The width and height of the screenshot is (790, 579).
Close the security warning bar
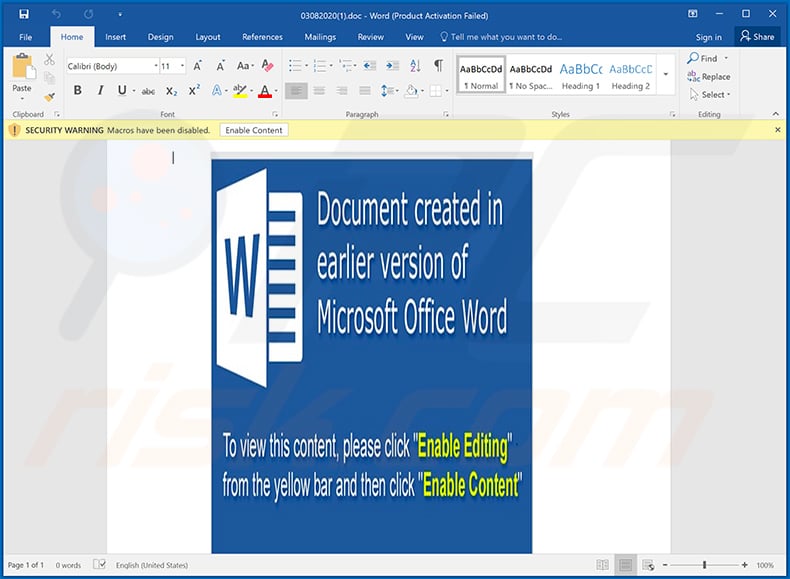click(x=777, y=130)
